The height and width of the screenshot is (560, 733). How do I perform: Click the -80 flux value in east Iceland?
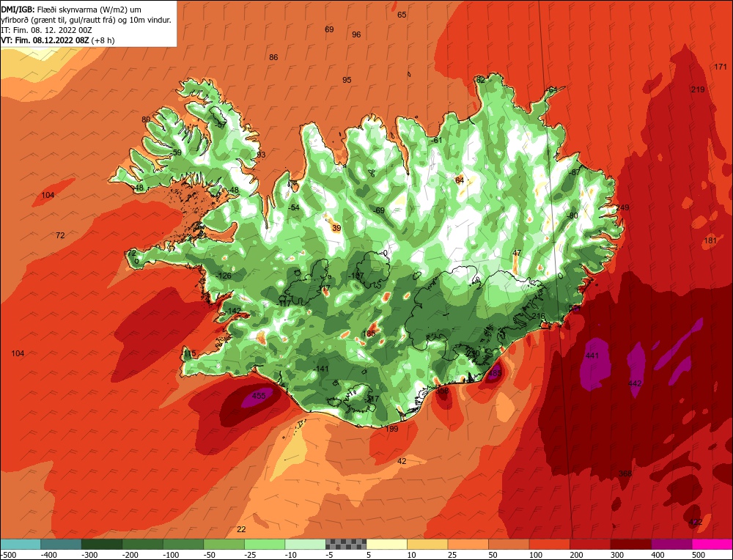tap(572, 215)
